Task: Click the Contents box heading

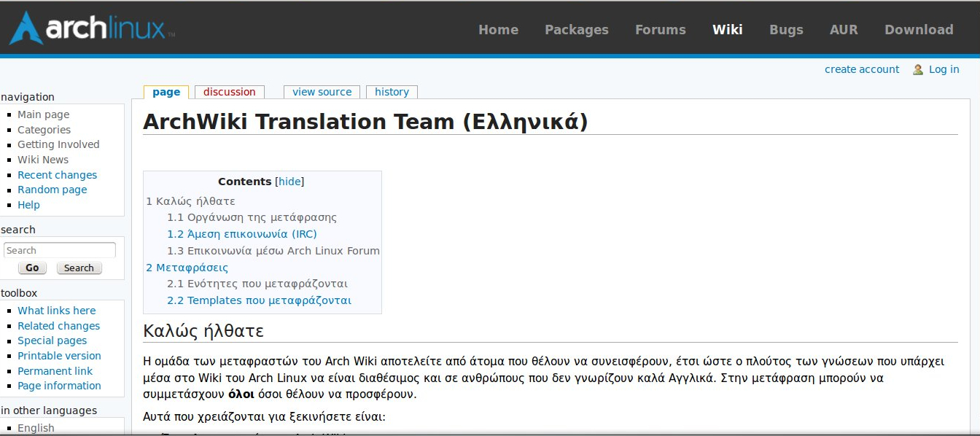Action: 245,182
